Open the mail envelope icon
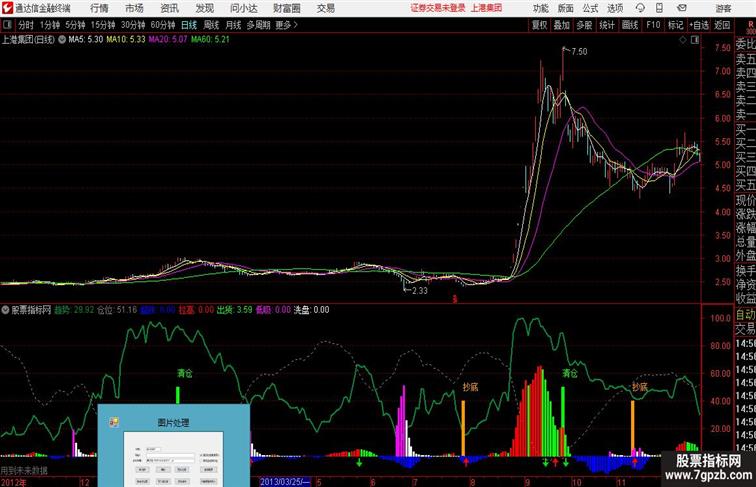 pos(682,8)
